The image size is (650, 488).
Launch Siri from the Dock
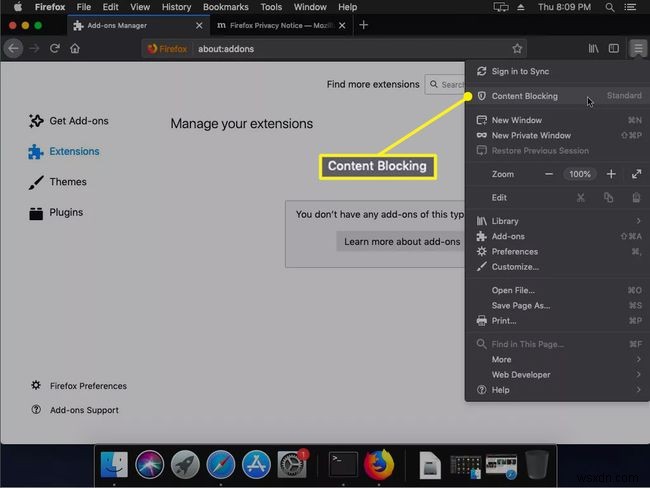(150, 464)
